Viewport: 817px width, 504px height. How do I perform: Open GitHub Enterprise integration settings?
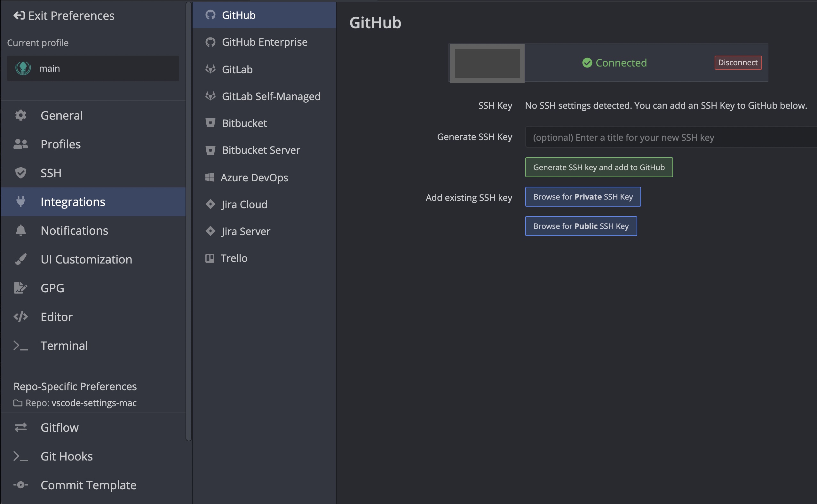tap(264, 42)
